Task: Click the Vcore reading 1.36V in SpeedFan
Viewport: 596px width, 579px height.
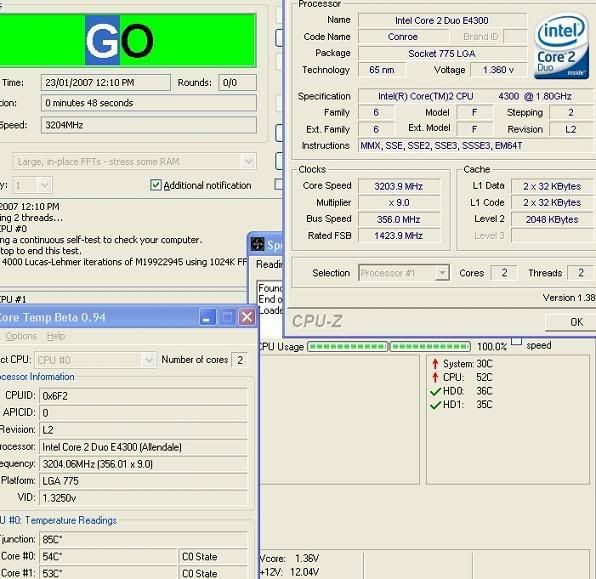Action: pyautogui.click(x=308, y=558)
